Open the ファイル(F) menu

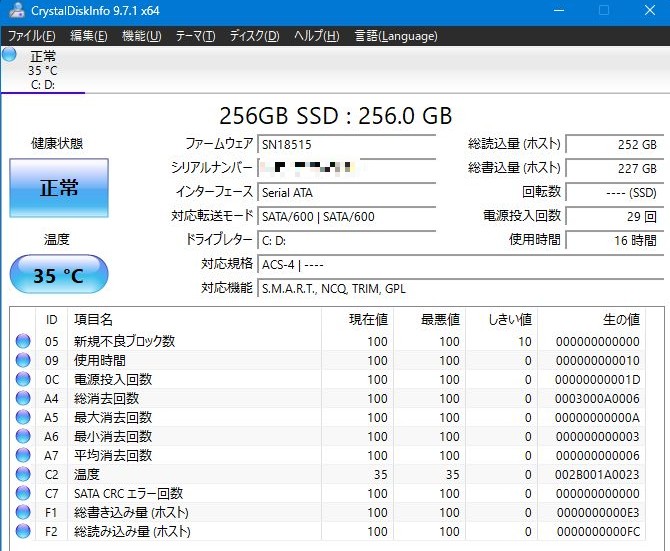pos(32,36)
